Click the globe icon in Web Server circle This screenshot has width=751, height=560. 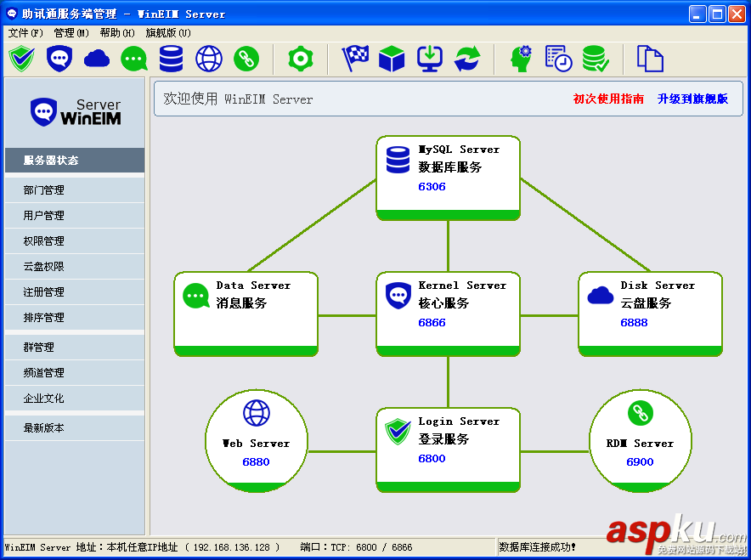click(257, 413)
